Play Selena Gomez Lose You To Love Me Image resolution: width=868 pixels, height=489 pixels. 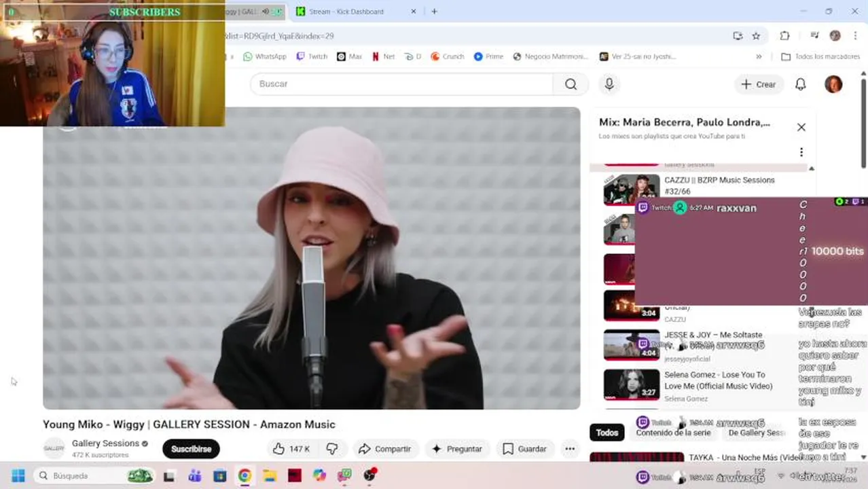[719, 380]
